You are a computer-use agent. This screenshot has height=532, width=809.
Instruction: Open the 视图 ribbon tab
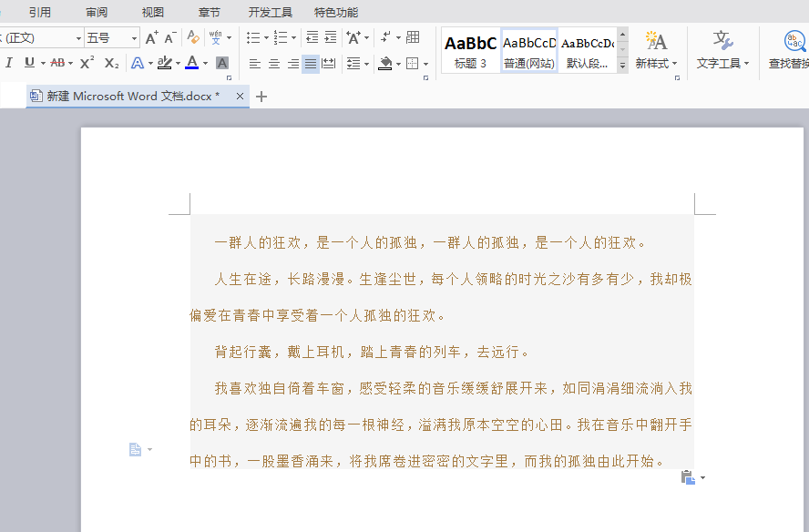(153, 13)
